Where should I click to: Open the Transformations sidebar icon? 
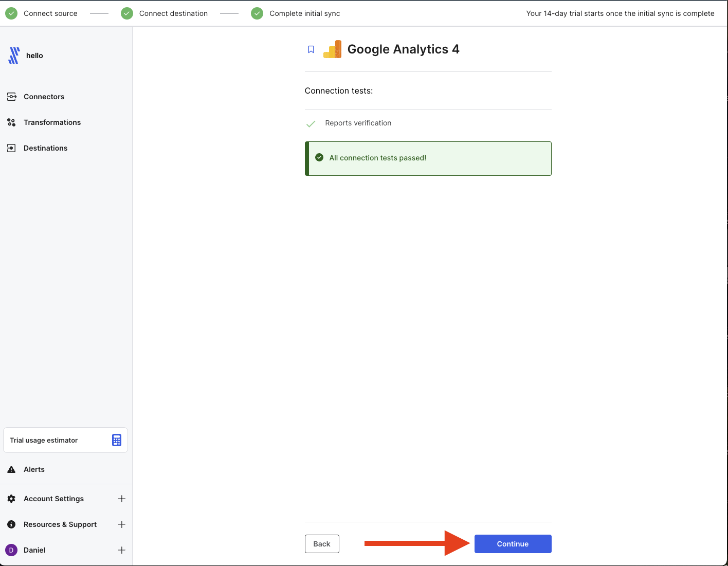pos(11,122)
